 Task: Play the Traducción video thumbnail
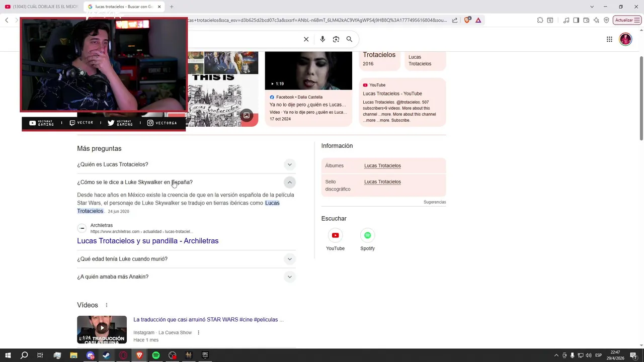(102, 329)
